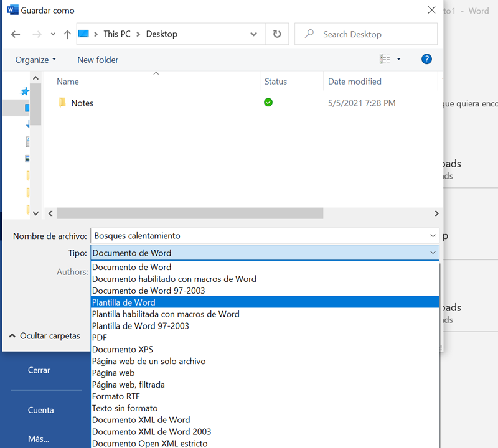Click the Word icon in dialog title
This screenshot has width=498, height=448.
click(12, 10)
